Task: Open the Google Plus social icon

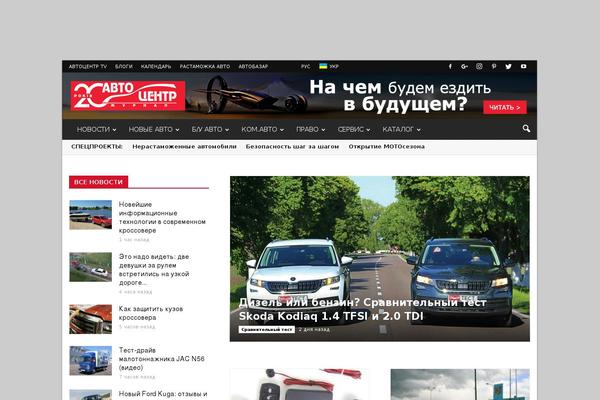Action: coord(465,66)
